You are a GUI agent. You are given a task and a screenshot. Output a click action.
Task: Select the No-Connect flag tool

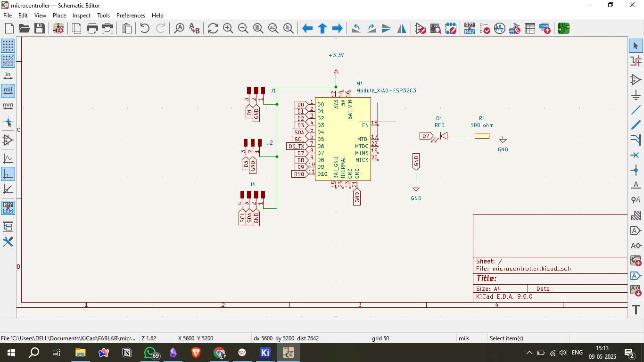tap(636, 155)
